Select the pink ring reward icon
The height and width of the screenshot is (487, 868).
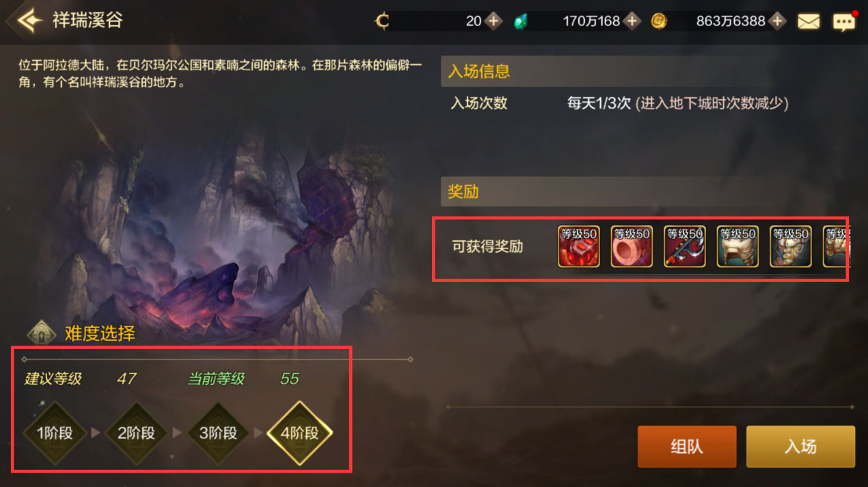(x=632, y=246)
